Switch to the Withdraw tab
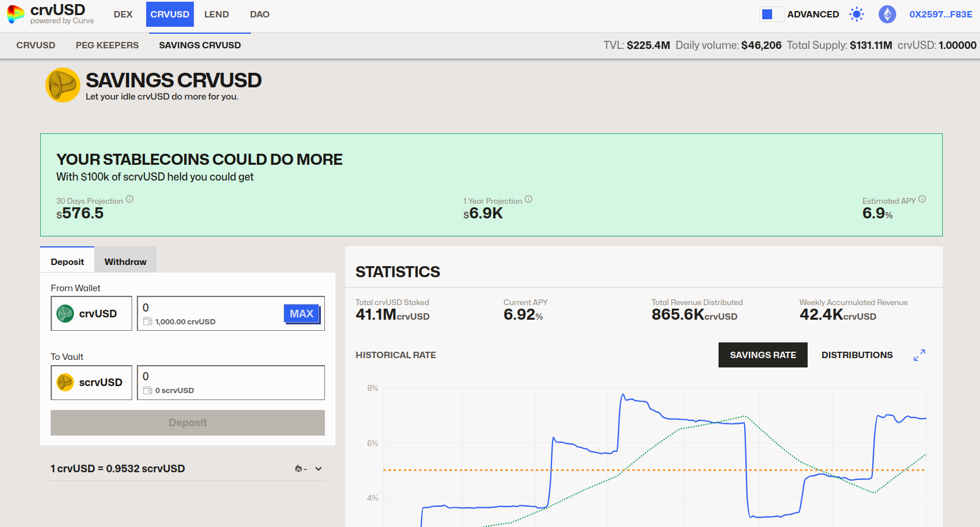Screen dimensions: 980x527 click(x=125, y=261)
